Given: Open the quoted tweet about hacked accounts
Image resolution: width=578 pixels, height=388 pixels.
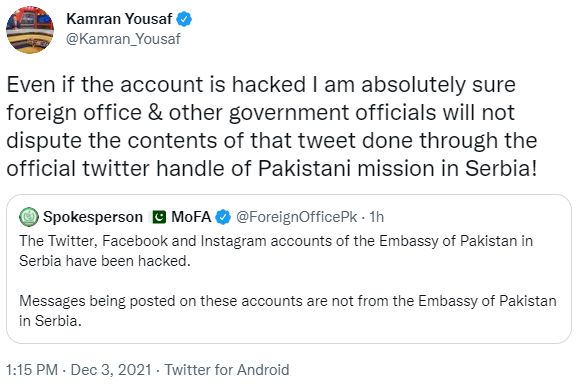Looking at the screenshot, I should point(289,269).
